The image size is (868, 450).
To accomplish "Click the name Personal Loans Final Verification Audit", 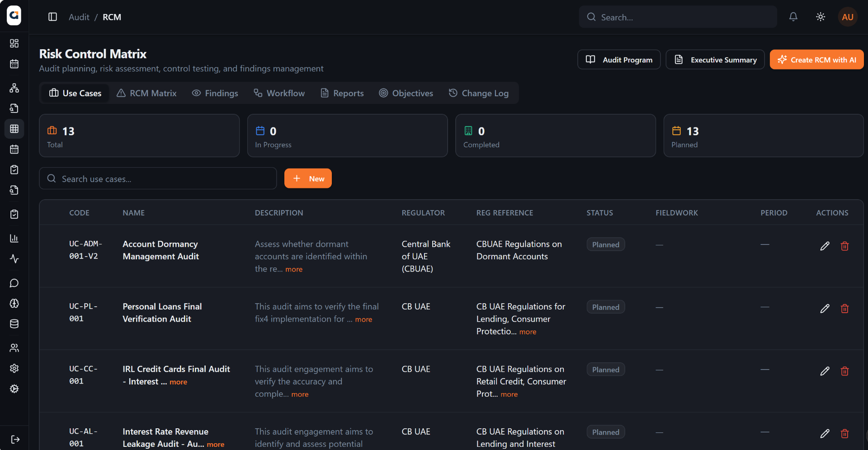I will (x=162, y=313).
